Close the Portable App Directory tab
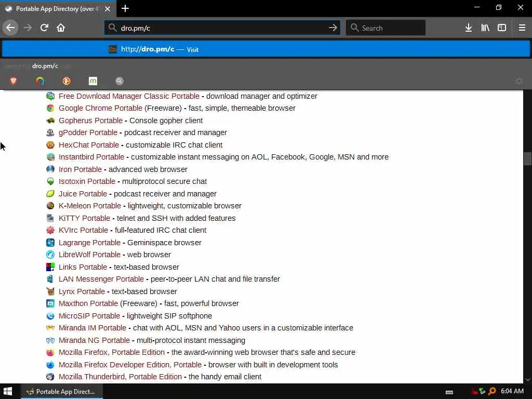The image size is (532, 399). pos(108,9)
